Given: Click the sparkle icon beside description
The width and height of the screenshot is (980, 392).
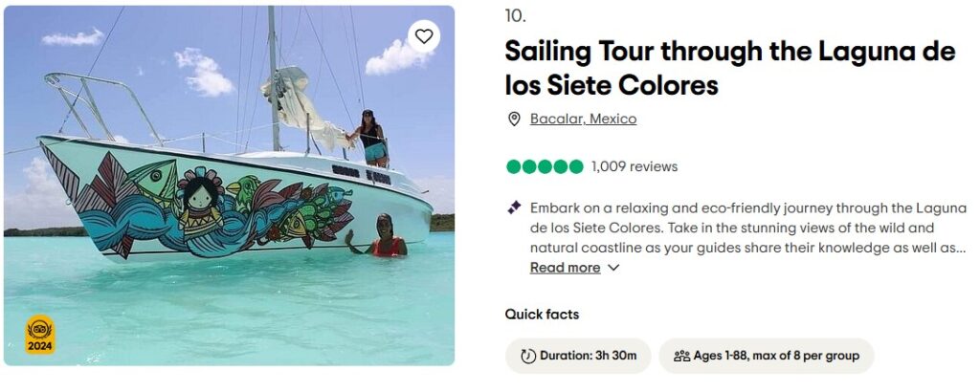Looking at the screenshot, I should point(514,207).
